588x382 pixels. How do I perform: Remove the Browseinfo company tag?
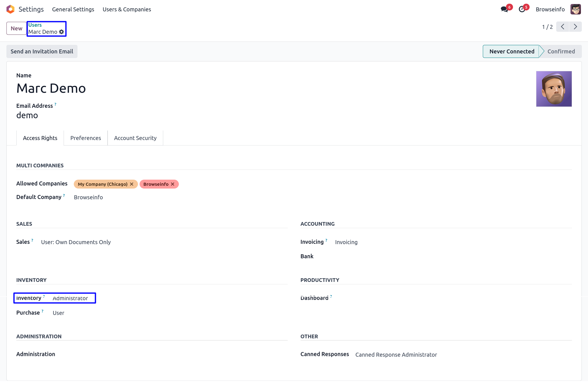pos(172,184)
